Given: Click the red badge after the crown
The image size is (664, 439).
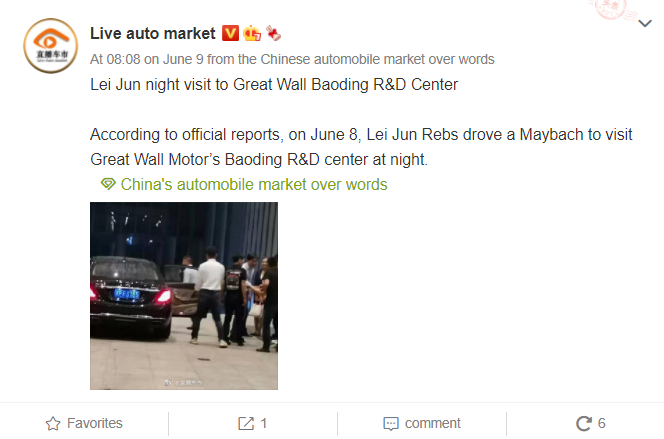Looking at the screenshot, I should 271,34.
